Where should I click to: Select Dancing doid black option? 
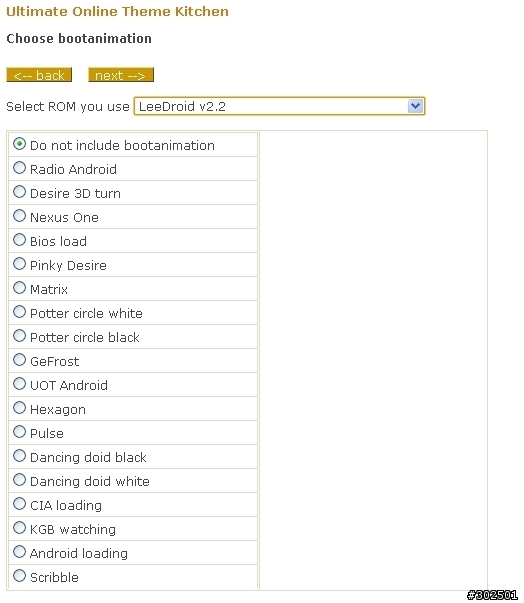click(19, 456)
